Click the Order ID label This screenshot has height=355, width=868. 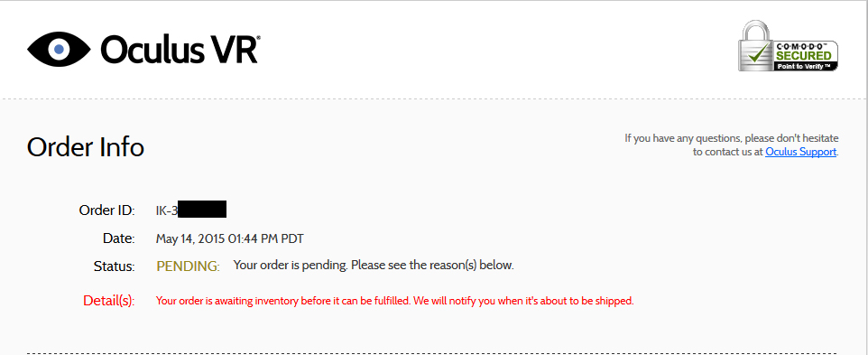click(106, 210)
